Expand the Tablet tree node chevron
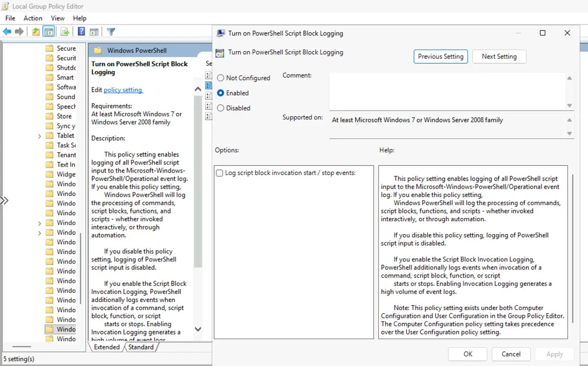Image resolution: width=588 pixels, height=366 pixels. pos(40,136)
